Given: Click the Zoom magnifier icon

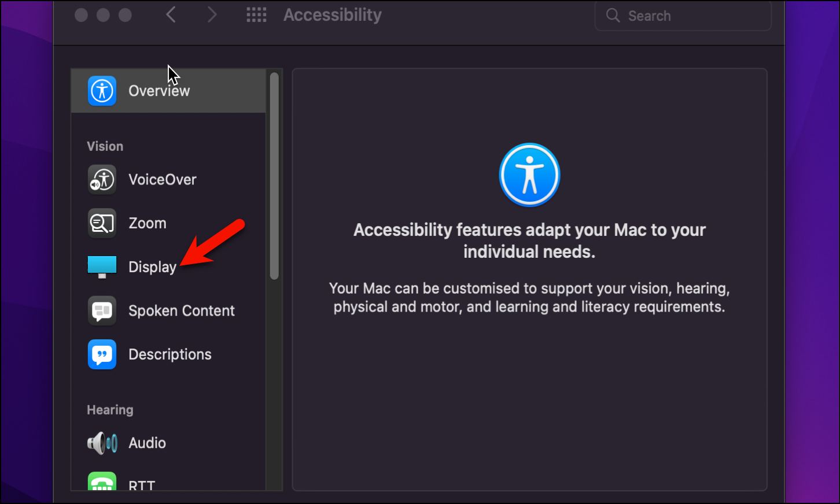Looking at the screenshot, I should click(102, 223).
